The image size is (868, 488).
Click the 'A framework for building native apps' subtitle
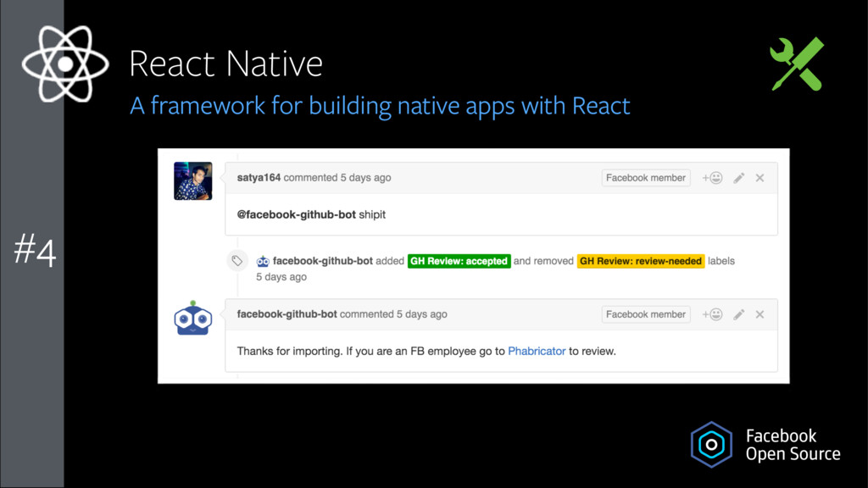(x=380, y=106)
